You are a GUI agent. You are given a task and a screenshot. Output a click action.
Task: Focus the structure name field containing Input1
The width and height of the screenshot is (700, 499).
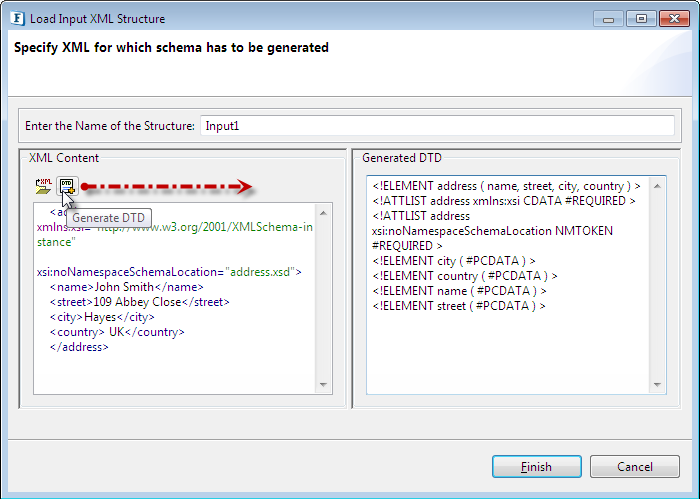point(437,126)
